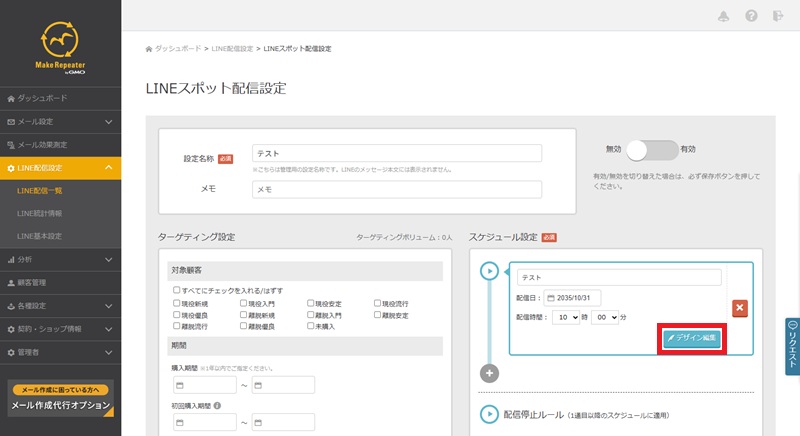Click the ターゲティングボリューム：0人 text
This screenshot has width=800, height=436.
coord(404,238)
